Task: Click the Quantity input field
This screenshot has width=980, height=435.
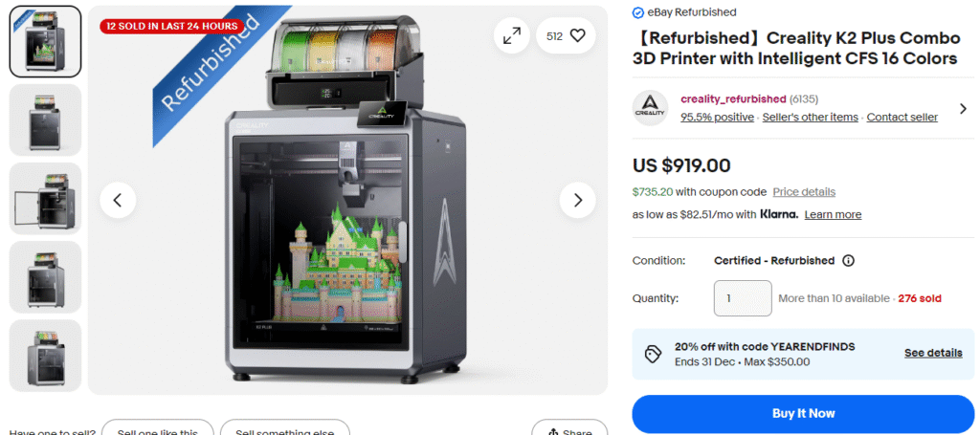Action: tap(743, 298)
